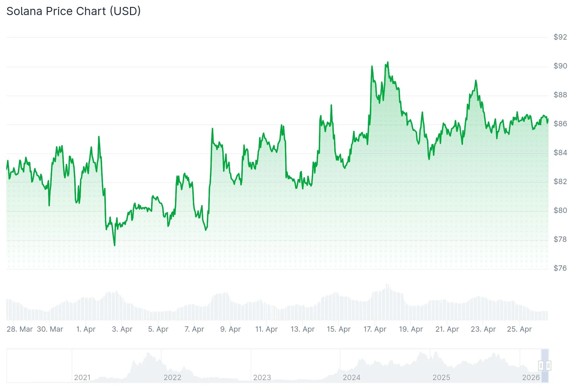The width and height of the screenshot is (573, 392).
Task: Click the 2022 label in range navigator
Action: (172, 377)
